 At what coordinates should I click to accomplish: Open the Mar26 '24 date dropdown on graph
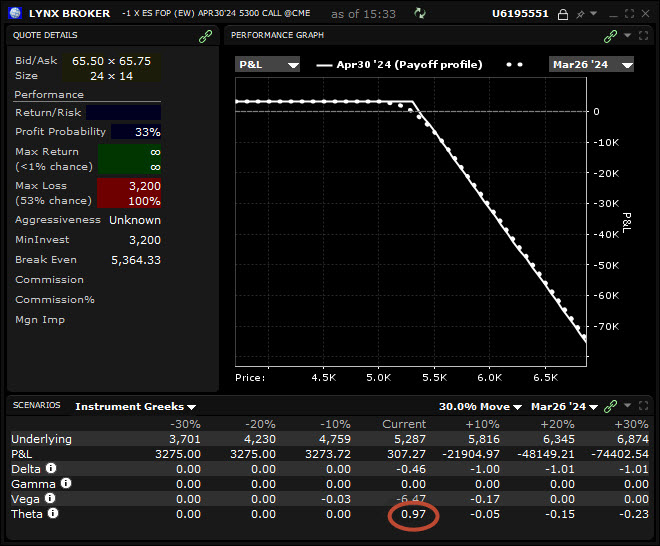[x=592, y=64]
